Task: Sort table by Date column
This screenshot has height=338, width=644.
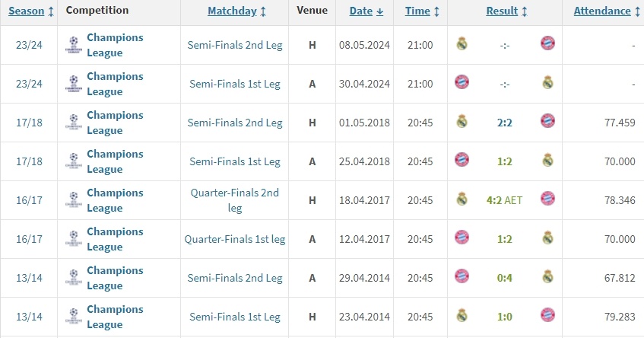Action: click(366, 11)
